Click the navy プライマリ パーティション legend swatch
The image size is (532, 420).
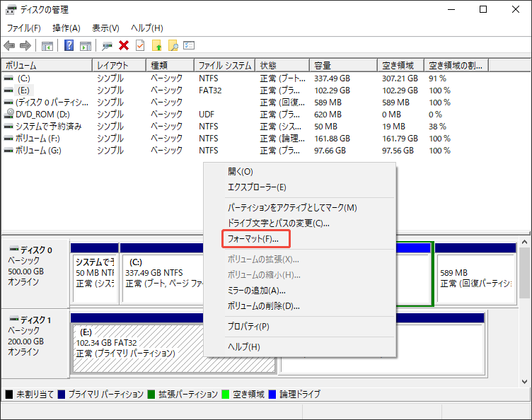point(61,395)
